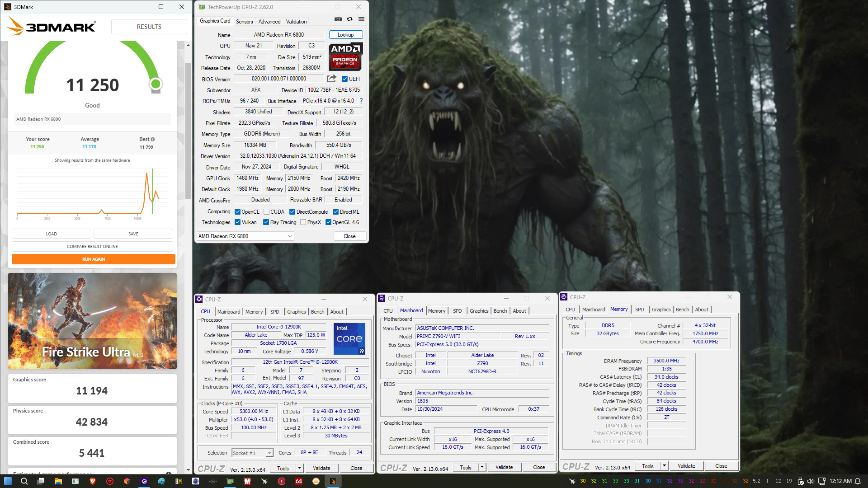Click the 3DMark LOAD button

52,234
